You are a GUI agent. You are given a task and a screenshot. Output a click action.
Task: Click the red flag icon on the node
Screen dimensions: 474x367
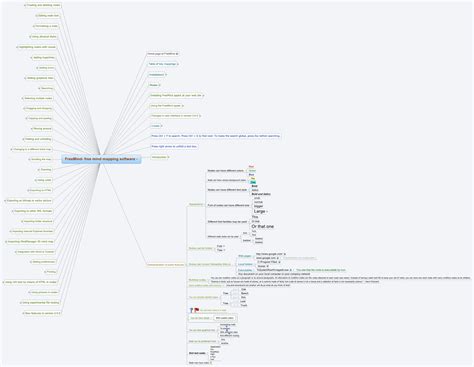[x=197, y=310]
